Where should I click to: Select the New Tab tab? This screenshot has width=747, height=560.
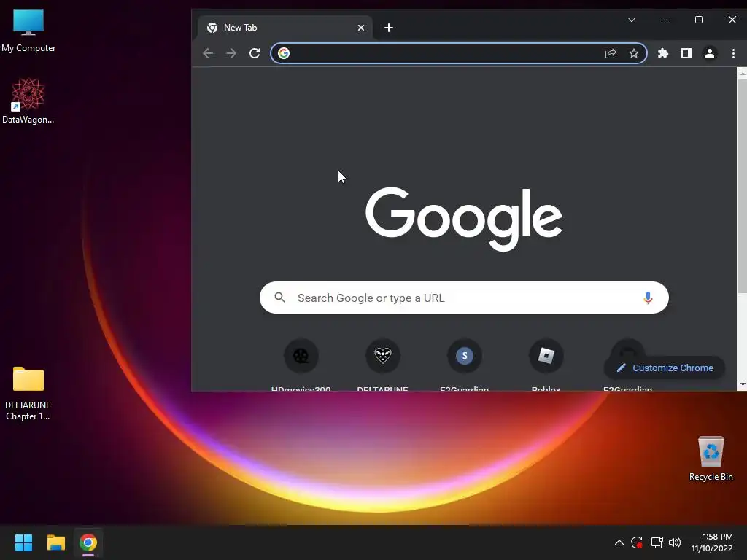285,28
